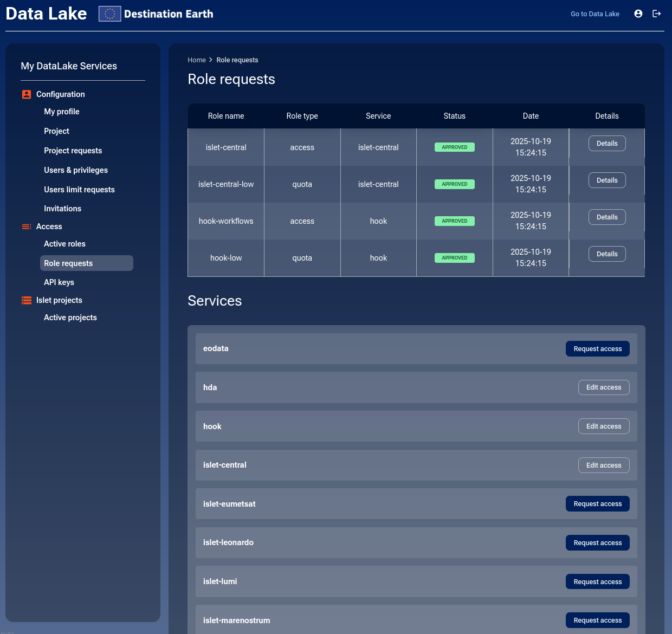The width and height of the screenshot is (672, 634).
Task: Open My profile in the sidebar
Action: click(x=62, y=112)
